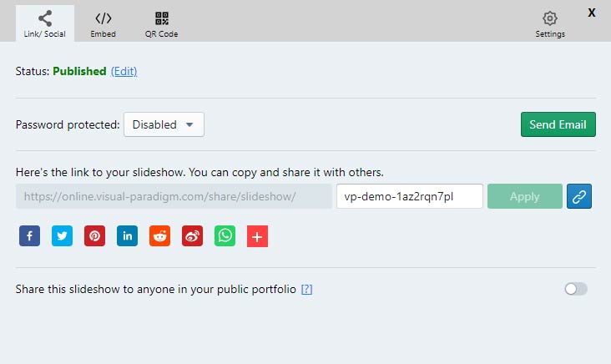611x364 pixels.
Task: Open the QR Code tab
Action: point(162,24)
